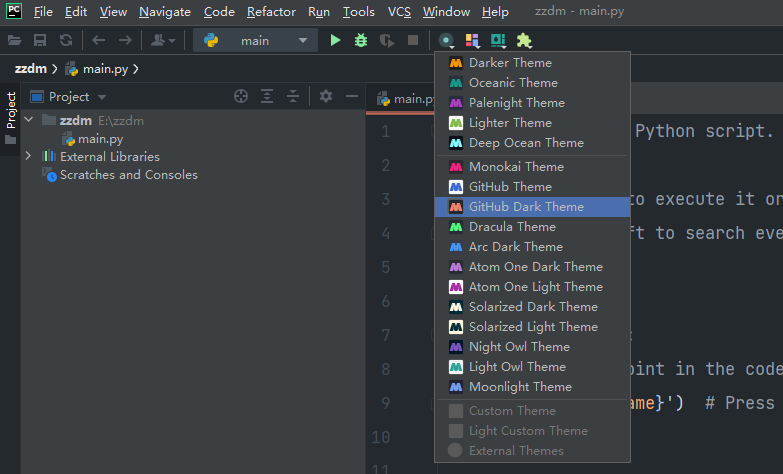Click Run with Coverage icon
The image size is (783, 474).
click(387, 40)
